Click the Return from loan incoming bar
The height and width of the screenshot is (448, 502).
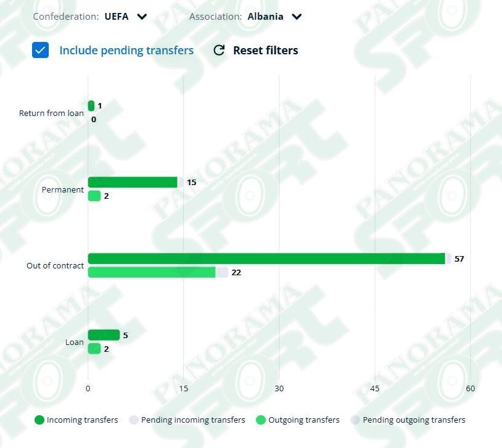[91, 106]
